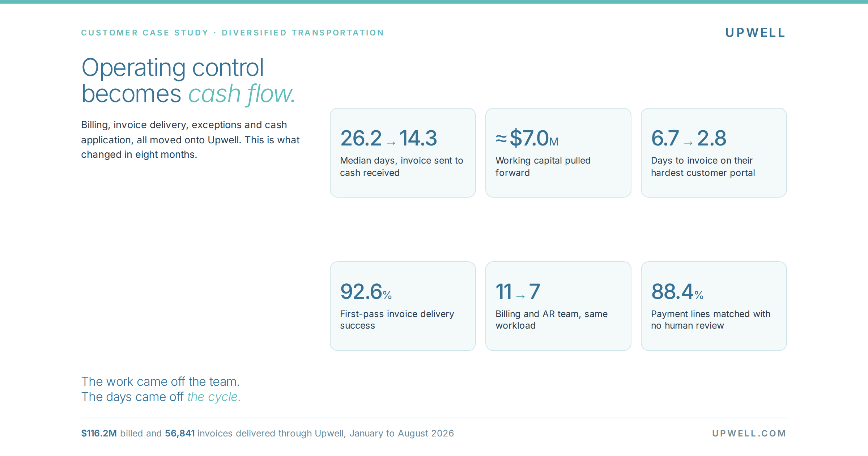Click the 'Working capital pulled forward' label

(543, 166)
